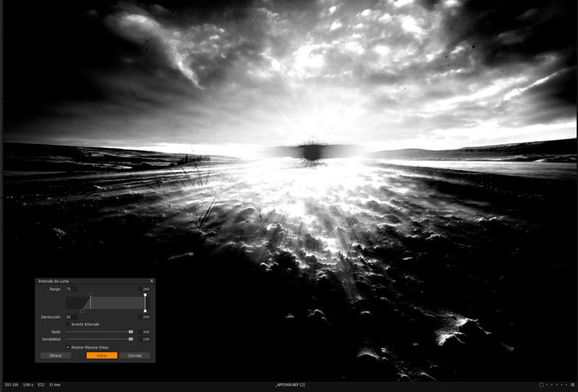The width and height of the screenshot is (578, 392).
Task: Uncheck Mostrar Máscara Grises option
Action: 68,347
